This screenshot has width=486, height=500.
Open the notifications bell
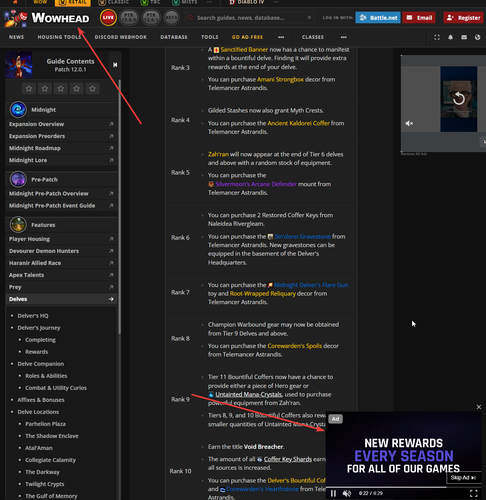click(x=450, y=37)
